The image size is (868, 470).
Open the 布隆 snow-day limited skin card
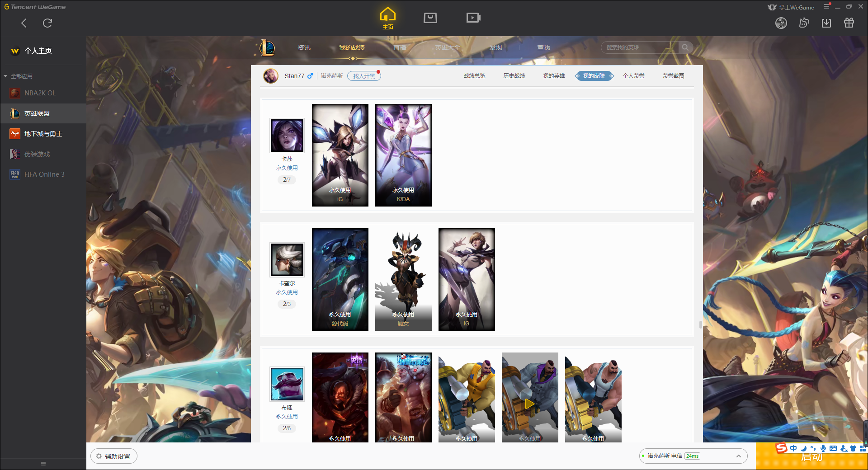(x=403, y=397)
